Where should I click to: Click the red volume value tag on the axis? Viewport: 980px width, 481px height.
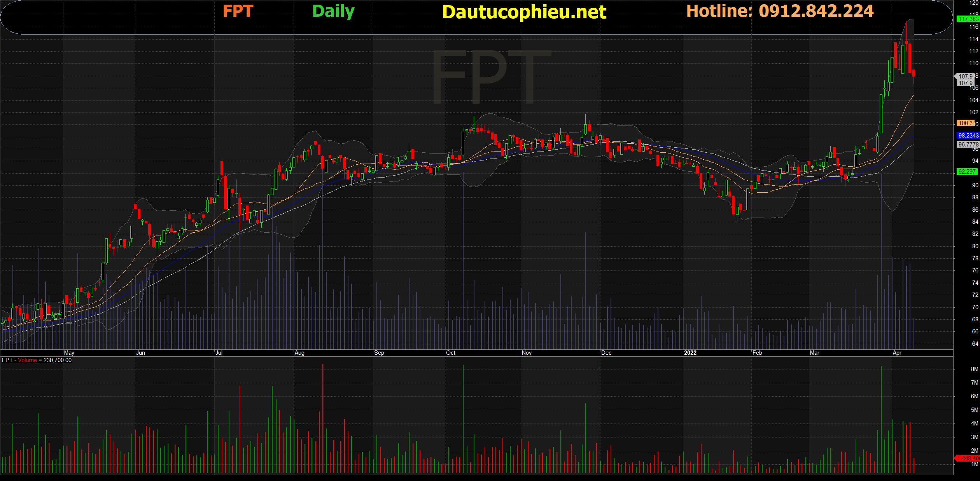(x=968, y=459)
